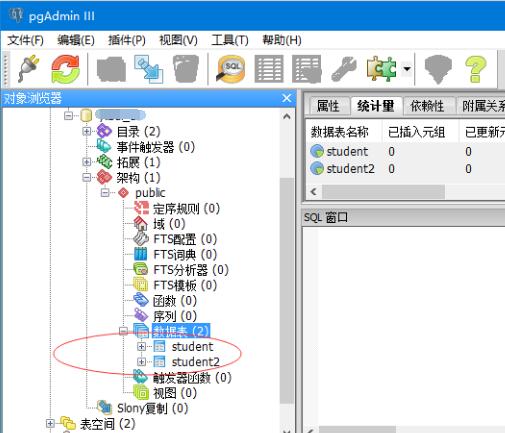Viewport: 505px width, 433px height.
Task: Expand the student2 table node
Action: 141,362
